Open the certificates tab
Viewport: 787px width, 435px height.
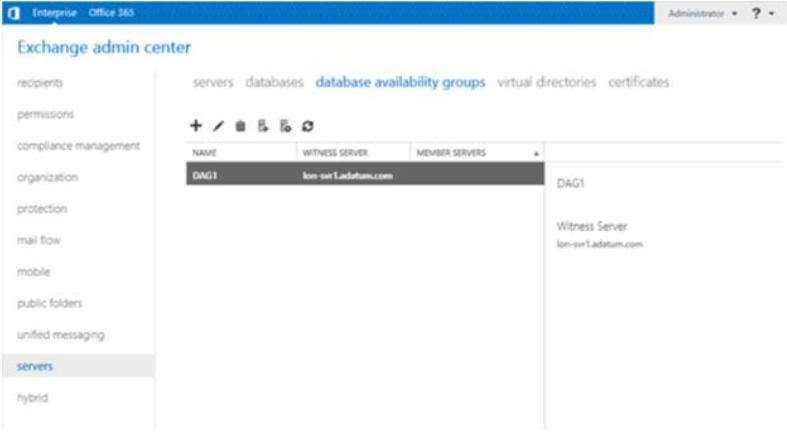click(638, 82)
